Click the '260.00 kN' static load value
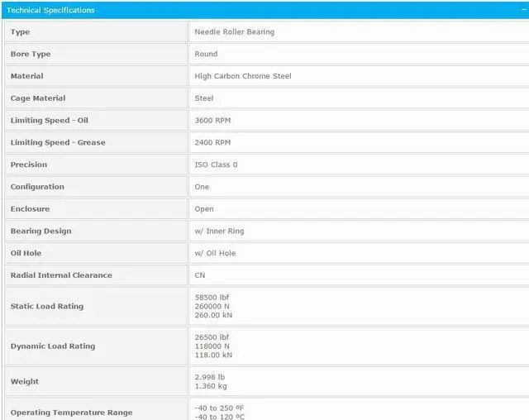This screenshot has height=420, width=529. 213,315
